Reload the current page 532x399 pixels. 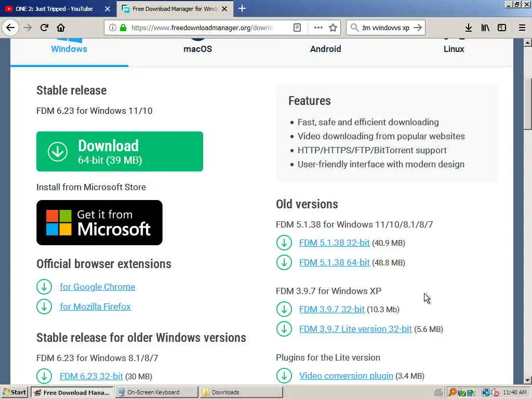[x=44, y=28]
